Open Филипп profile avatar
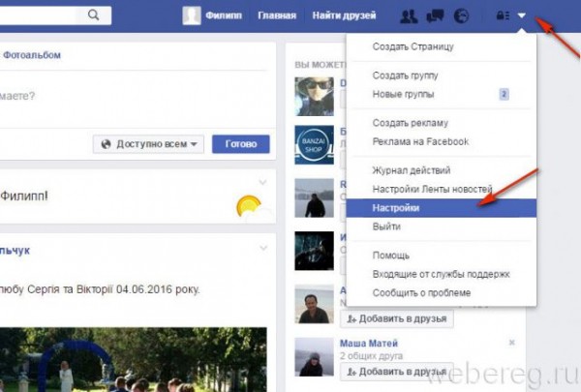 coord(192,15)
